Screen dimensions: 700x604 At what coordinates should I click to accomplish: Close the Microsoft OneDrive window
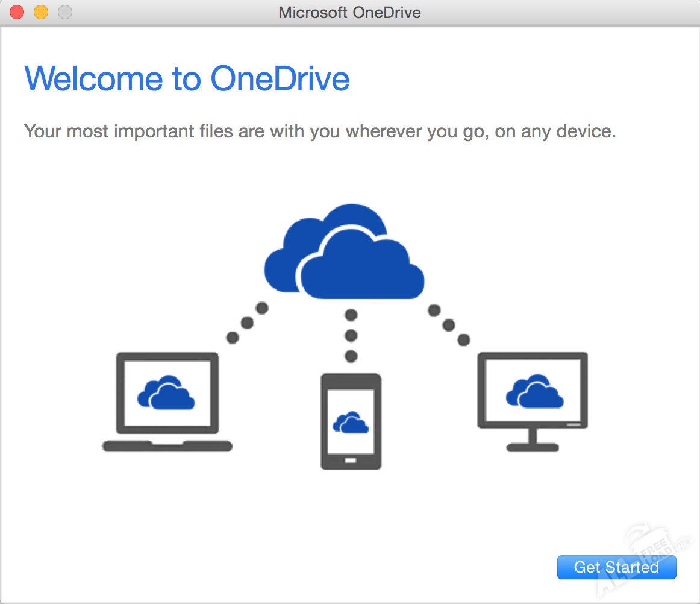(16, 12)
